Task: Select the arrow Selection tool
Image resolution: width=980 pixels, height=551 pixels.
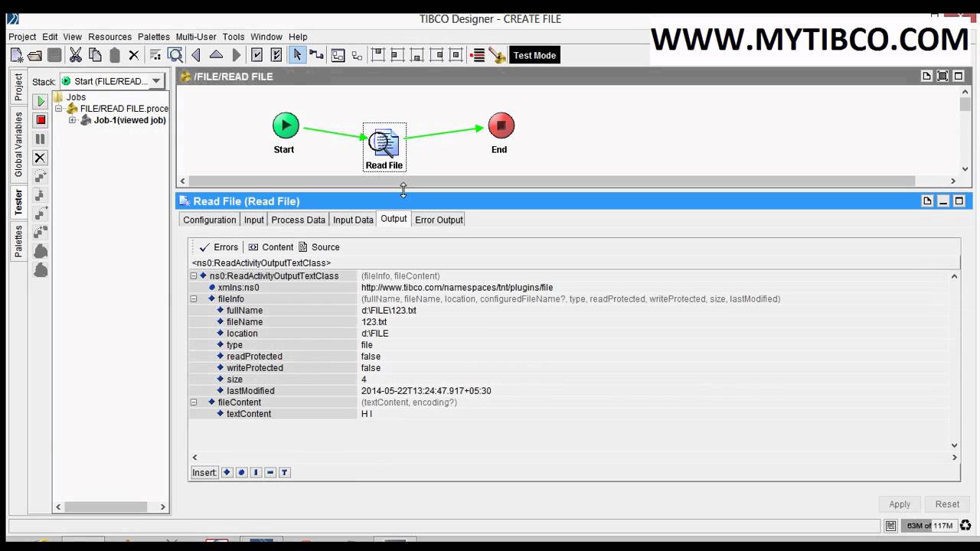Action: [297, 55]
